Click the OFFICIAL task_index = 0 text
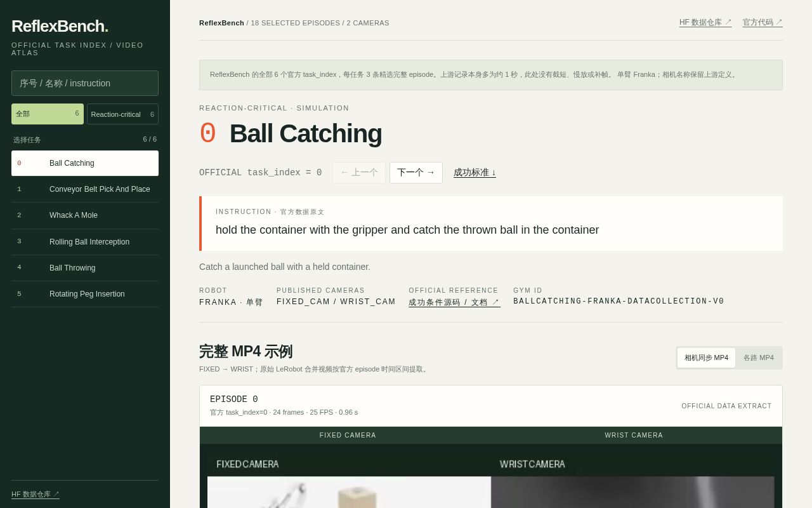The width and height of the screenshot is (812, 508). pyautogui.click(x=261, y=173)
